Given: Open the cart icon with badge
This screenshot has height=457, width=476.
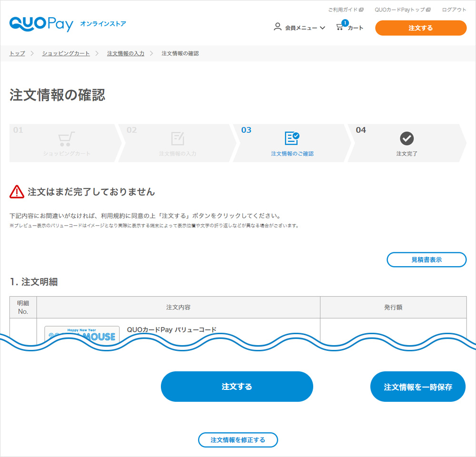Looking at the screenshot, I should [x=342, y=25].
